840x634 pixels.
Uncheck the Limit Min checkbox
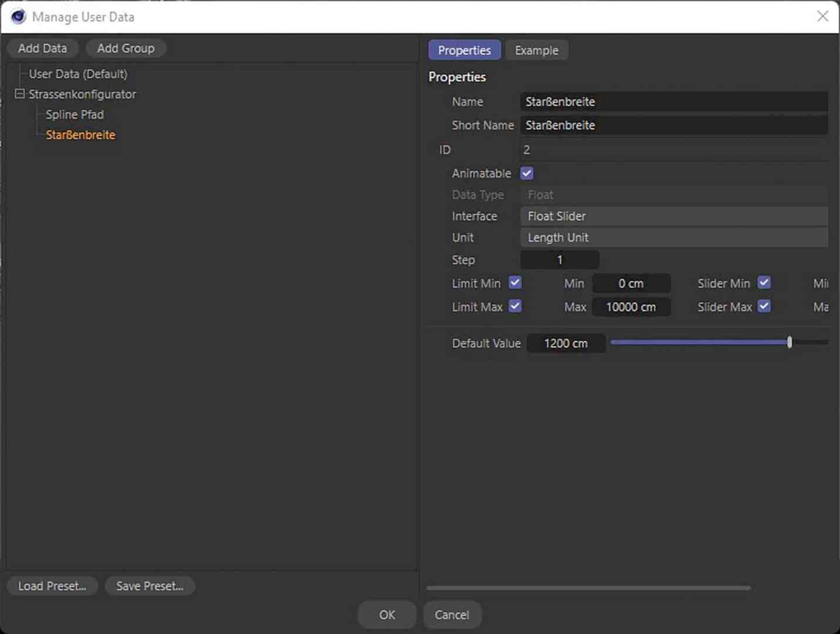514,283
